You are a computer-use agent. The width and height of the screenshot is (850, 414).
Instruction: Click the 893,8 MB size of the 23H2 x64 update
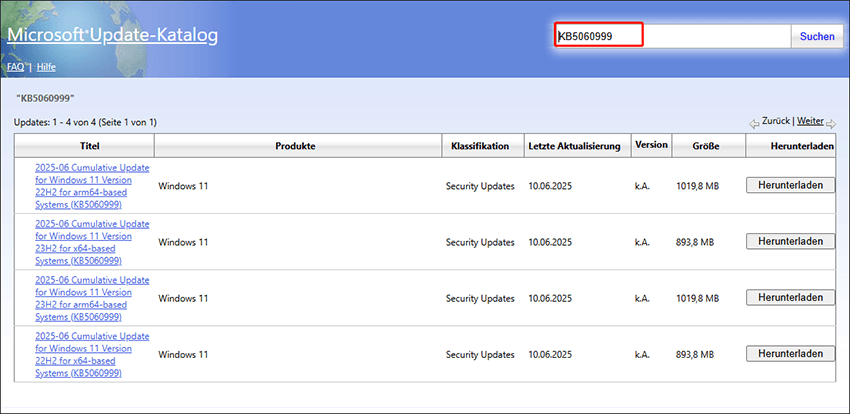click(695, 242)
